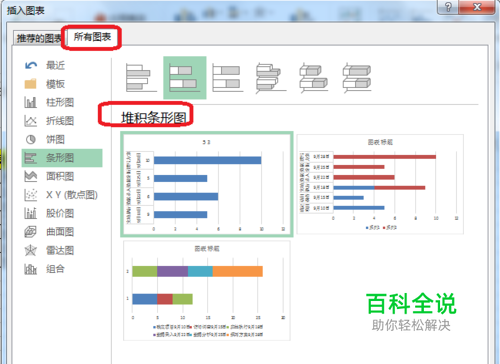Viewport: 500px width, 364px height.
Task: Pick the 3-D clustered bar subtype icon
Action: click(x=271, y=78)
